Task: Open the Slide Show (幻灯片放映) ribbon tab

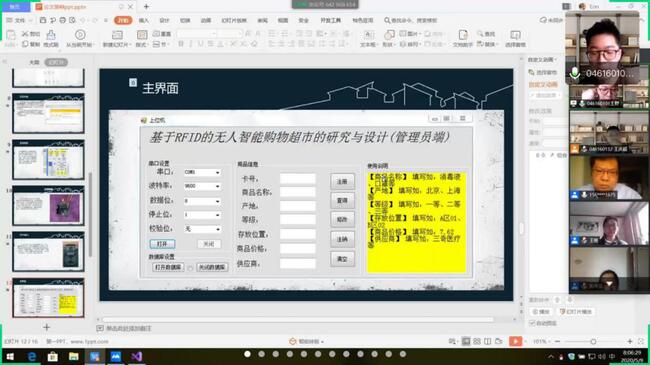Action: click(x=234, y=20)
